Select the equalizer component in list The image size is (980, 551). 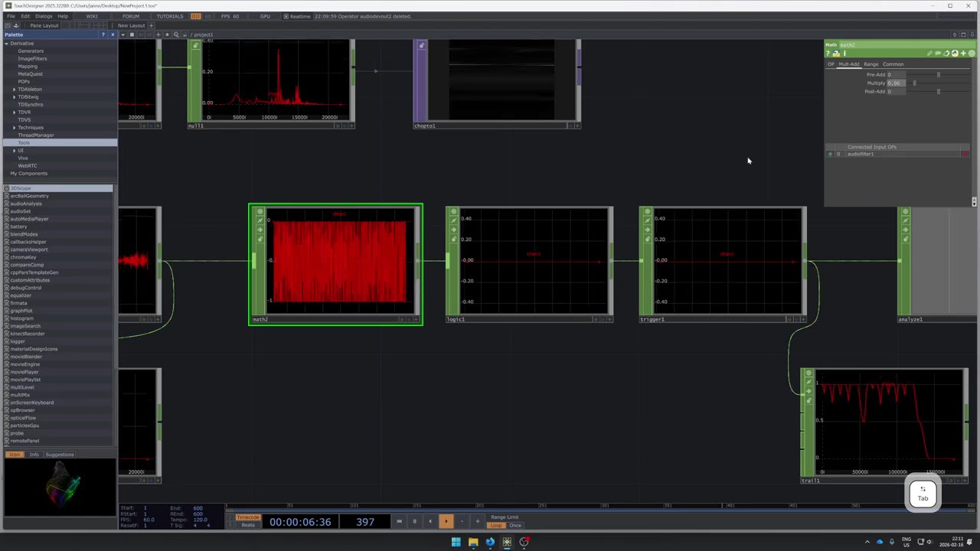(21, 295)
